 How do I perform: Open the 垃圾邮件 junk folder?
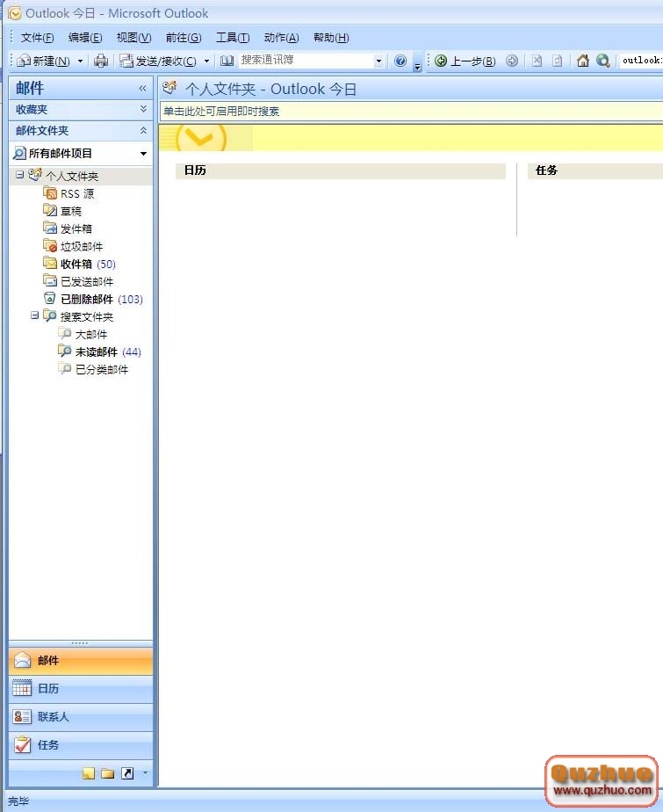82,246
